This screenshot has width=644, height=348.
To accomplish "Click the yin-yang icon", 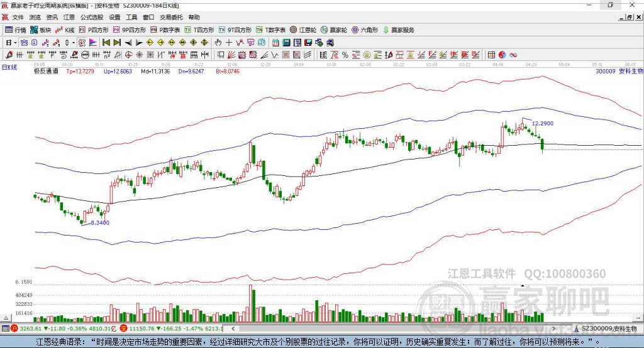I will tap(502, 55).
